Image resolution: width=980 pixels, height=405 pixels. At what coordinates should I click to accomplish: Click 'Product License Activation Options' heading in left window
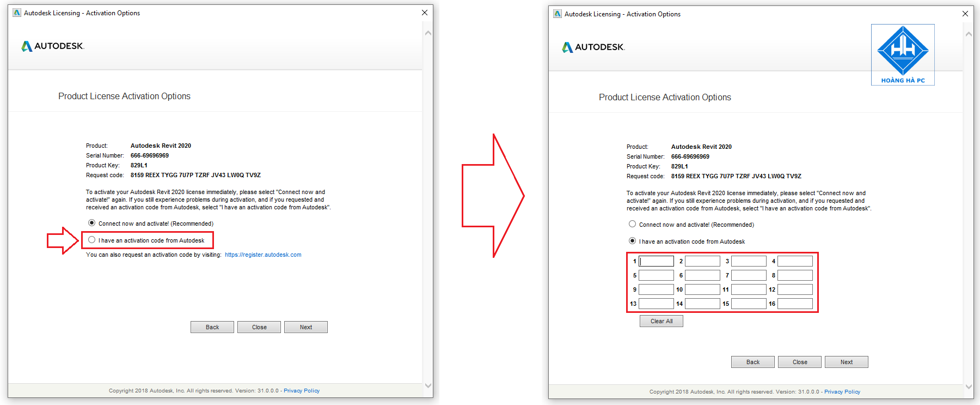pos(124,96)
